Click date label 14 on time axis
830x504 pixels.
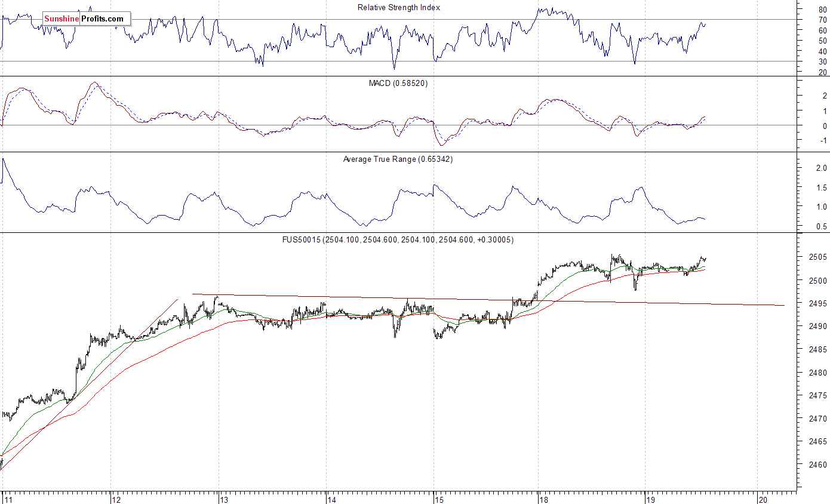click(x=332, y=499)
